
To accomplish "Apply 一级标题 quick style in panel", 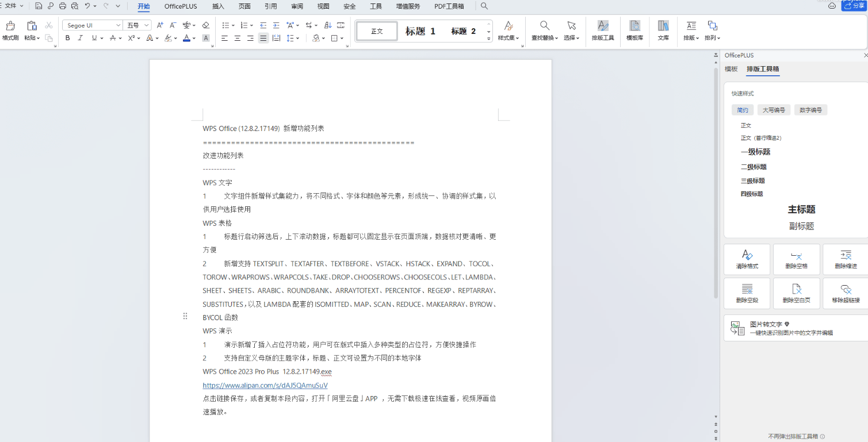I will tap(755, 152).
